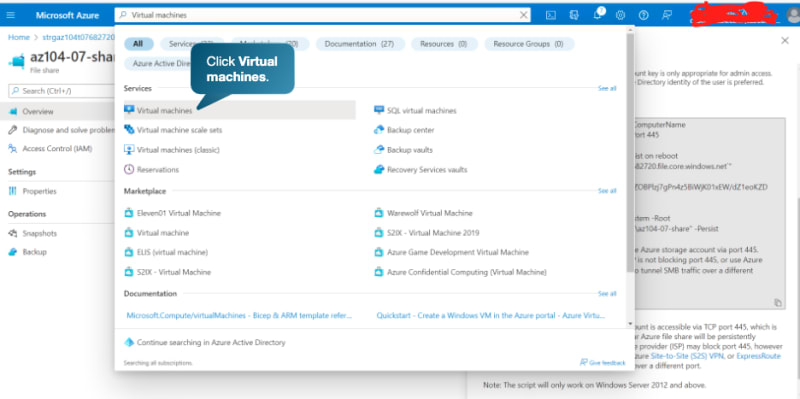Select the Resource Groups (0) filter pill
The height and width of the screenshot is (399, 800).
click(x=529, y=44)
